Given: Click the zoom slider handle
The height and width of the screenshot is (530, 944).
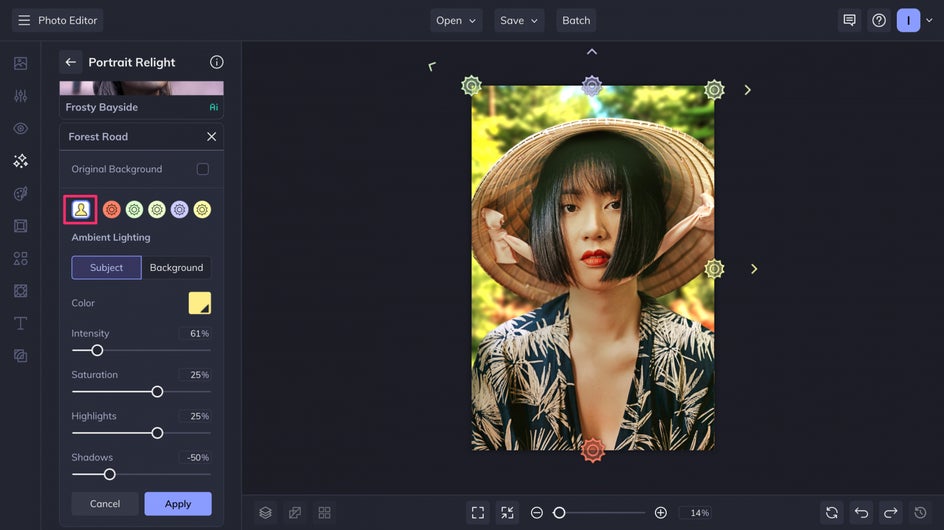Looking at the screenshot, I should tap(559, 513).
